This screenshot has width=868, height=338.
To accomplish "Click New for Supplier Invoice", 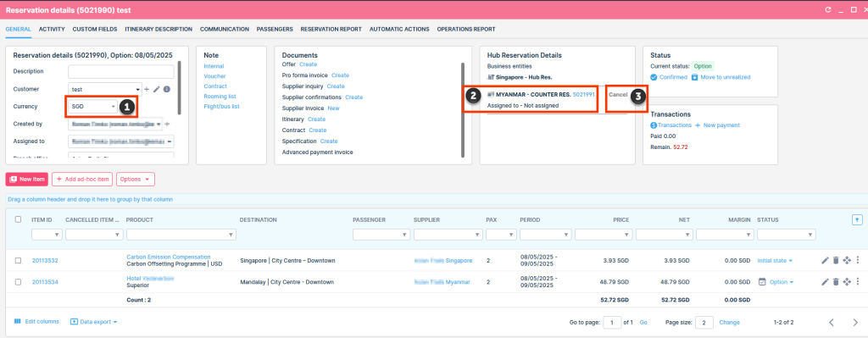I will (333, 108).
